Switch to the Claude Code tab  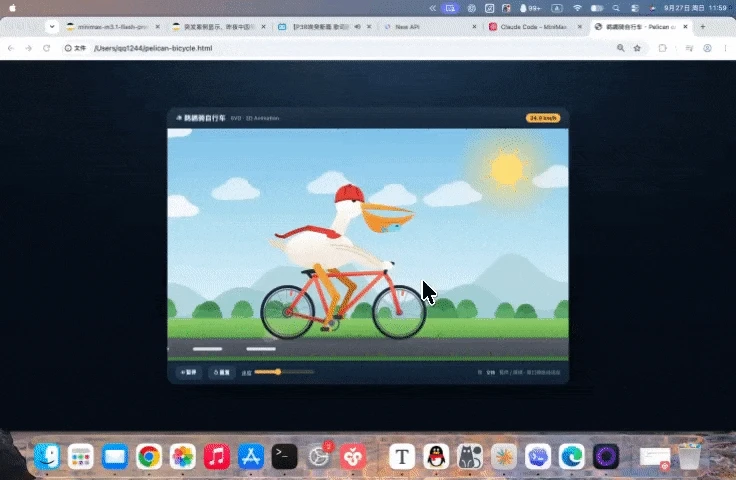[534, 27]
